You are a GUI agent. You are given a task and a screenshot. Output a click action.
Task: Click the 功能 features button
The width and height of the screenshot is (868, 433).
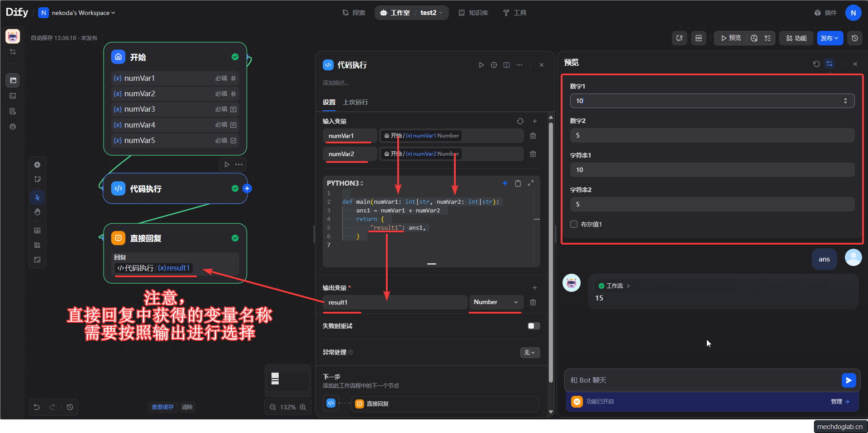point(796,38)
